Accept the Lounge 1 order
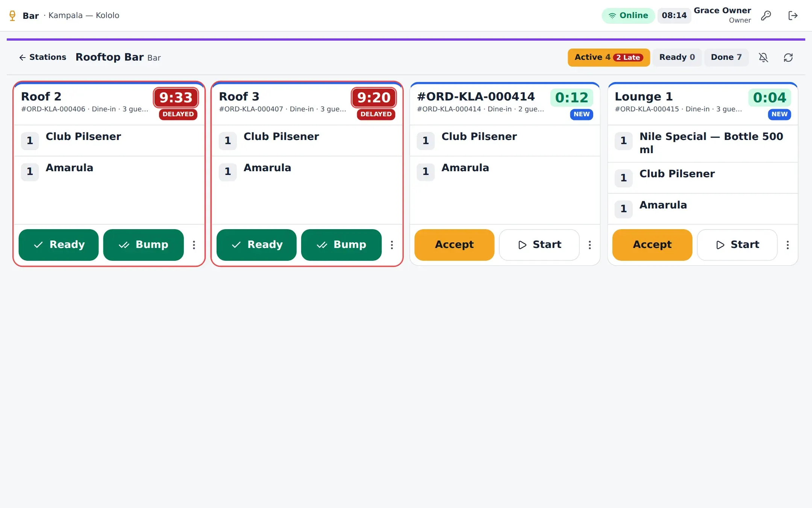This screenshot has height=508, width=812. point(652,245)
